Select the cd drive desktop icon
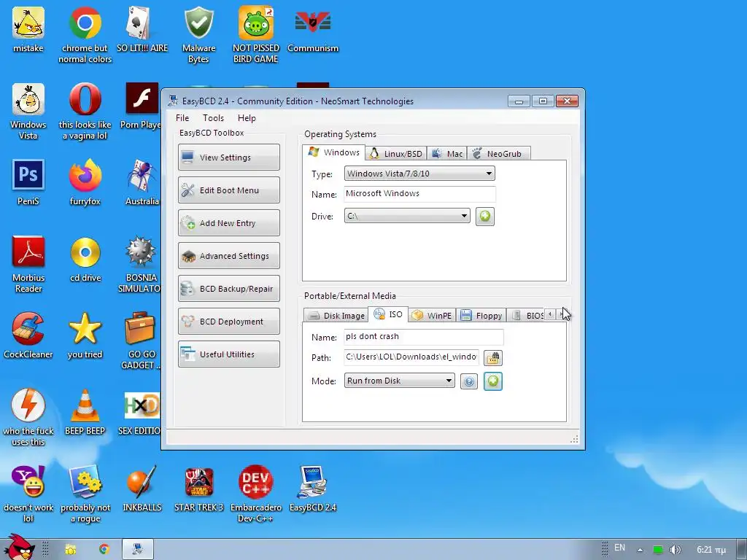747x560 pixels. (x=85, y=259)
